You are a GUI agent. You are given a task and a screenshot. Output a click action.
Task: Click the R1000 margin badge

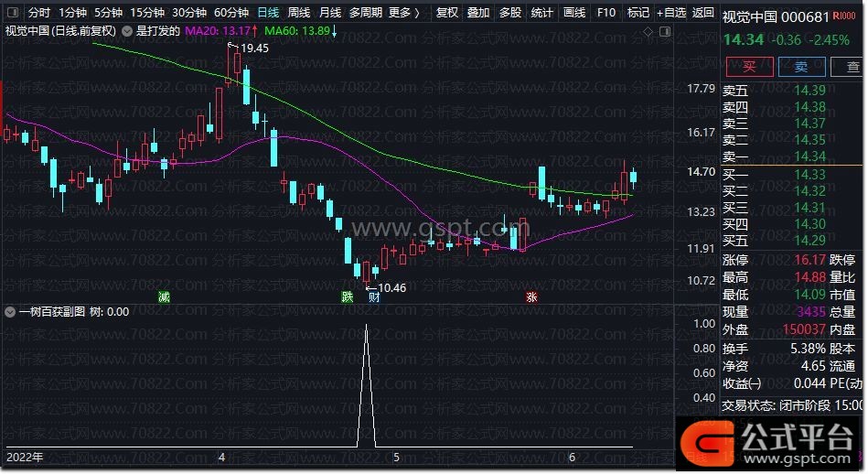point(844,16)
